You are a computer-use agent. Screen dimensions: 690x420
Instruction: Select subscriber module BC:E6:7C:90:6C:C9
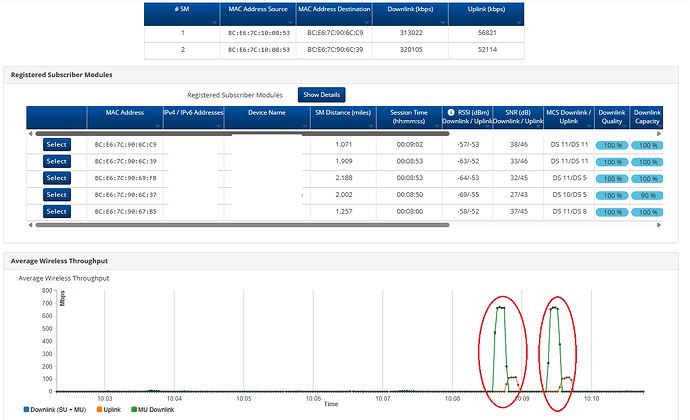(56, 144)
